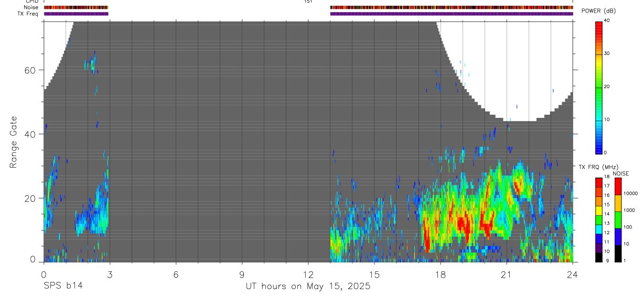Click the 40 value on POWER scale
The height and width of the screenshot is (297, 644).
pyautogui.click(x=607, y=20)
